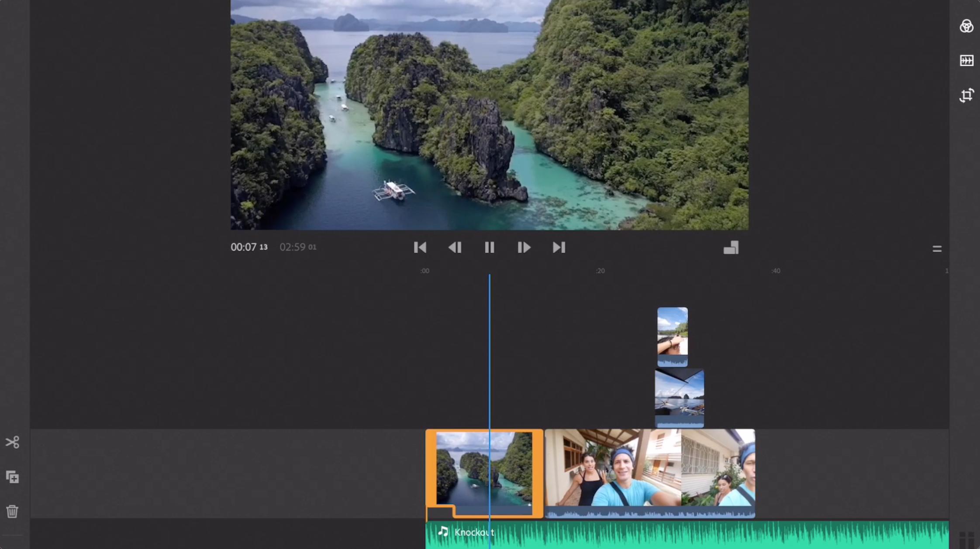Click the :20 mark on timeline ruler

600,271
